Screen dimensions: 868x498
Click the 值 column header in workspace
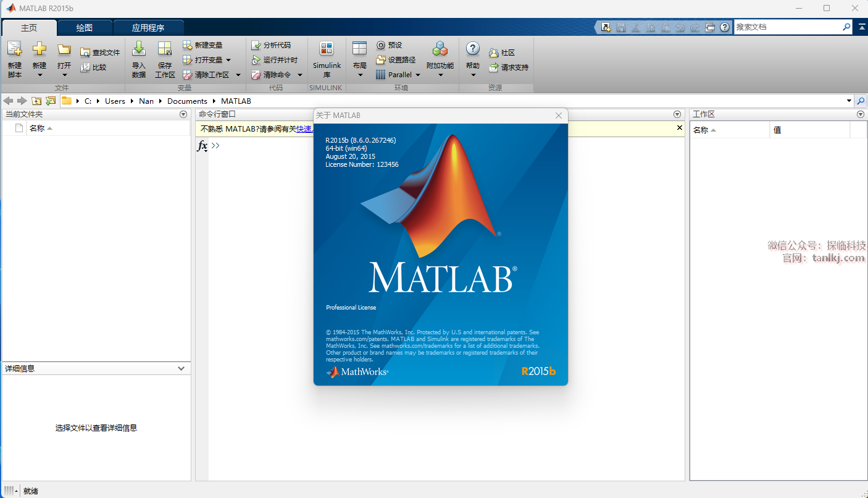(x=810, y=130)
